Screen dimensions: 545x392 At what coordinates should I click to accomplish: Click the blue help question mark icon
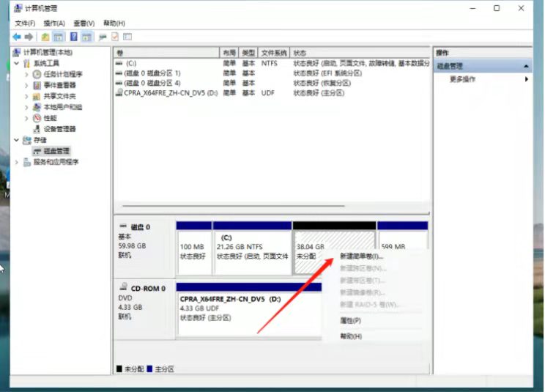(73, 37)
